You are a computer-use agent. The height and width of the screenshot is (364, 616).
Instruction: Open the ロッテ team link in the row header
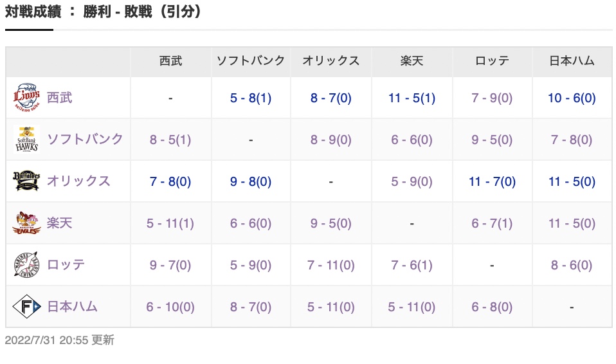click(x=66, y=264)
